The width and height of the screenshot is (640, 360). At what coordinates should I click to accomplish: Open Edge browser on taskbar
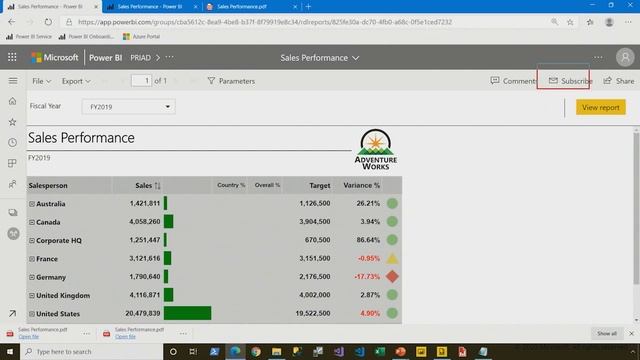235,351
